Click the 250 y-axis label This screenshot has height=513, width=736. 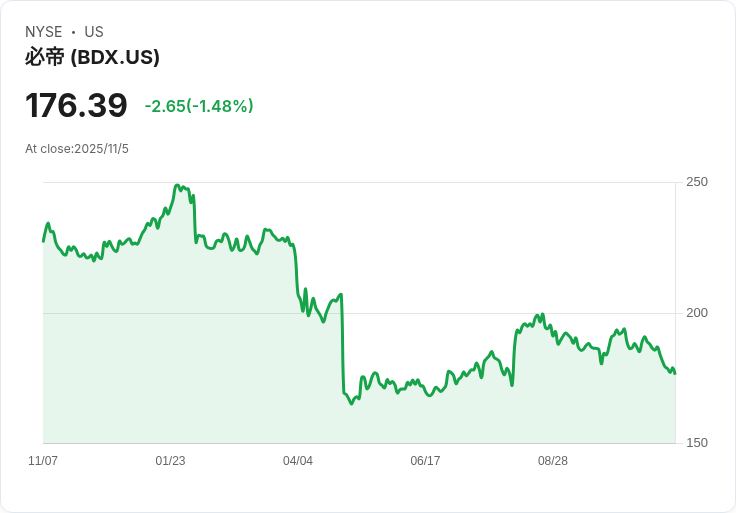pyautogui.click(x=696, y=182)
